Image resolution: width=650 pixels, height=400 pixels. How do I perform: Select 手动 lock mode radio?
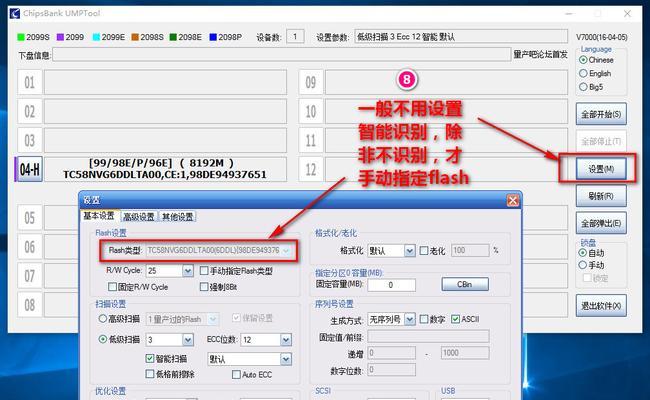583,265
